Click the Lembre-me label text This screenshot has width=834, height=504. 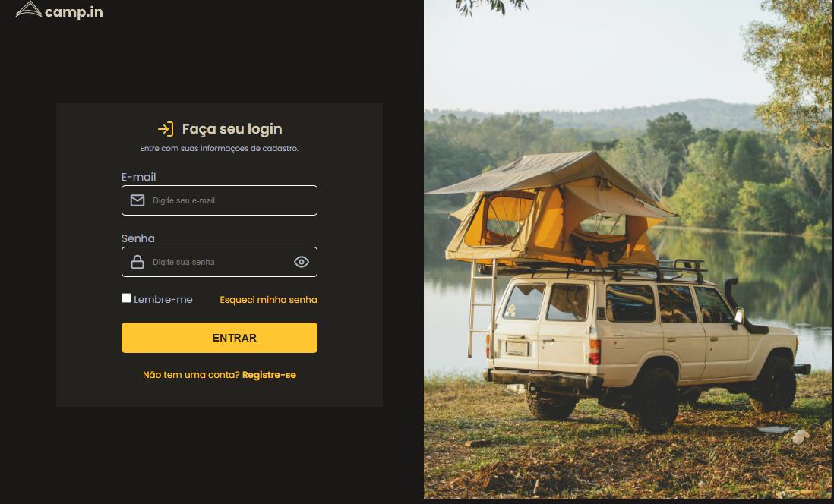(x=163, y=299)
